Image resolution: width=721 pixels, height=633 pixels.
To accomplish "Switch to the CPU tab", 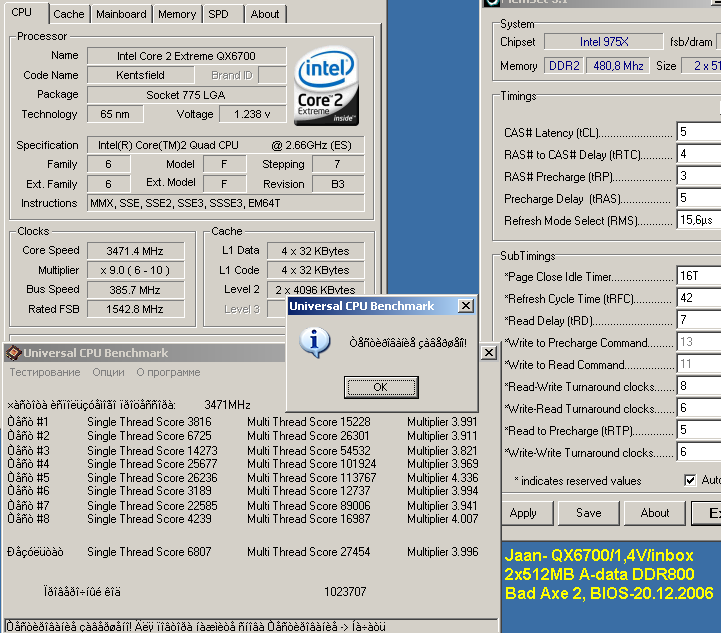I will [22, 12].
